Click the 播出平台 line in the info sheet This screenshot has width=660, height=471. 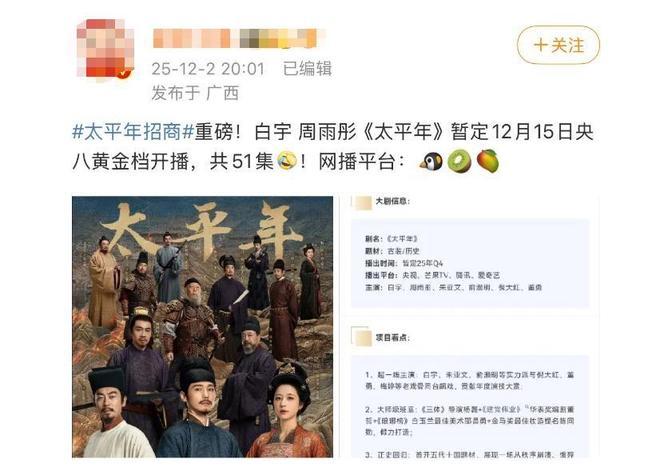[432, 275]
